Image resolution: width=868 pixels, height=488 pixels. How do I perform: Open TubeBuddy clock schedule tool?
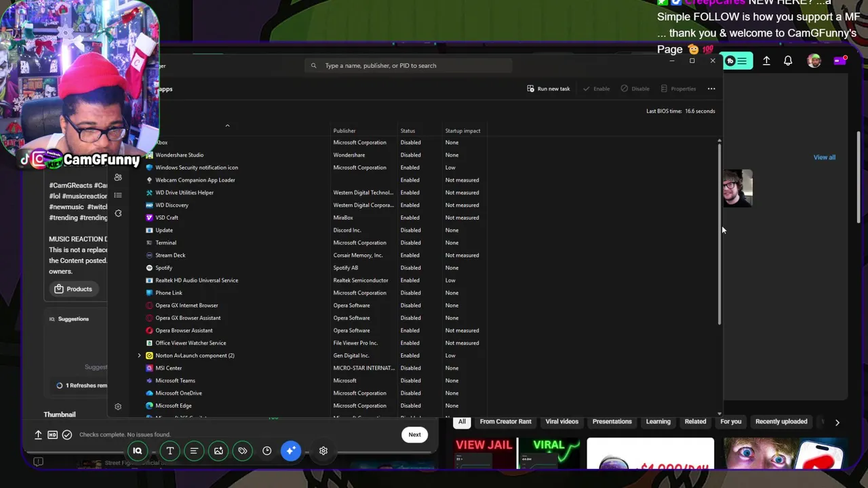[267, 451]
